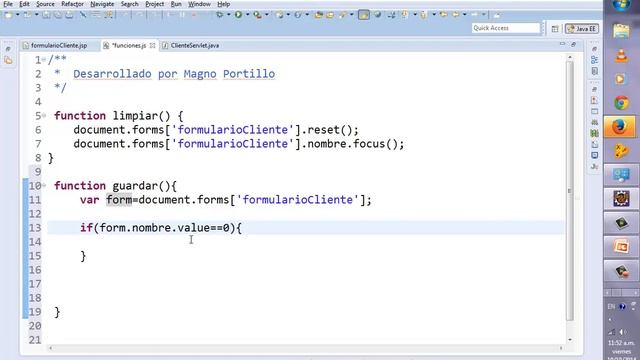Click the New file toolbar icon
640x360 pixels.
click(x=8, y=15)
